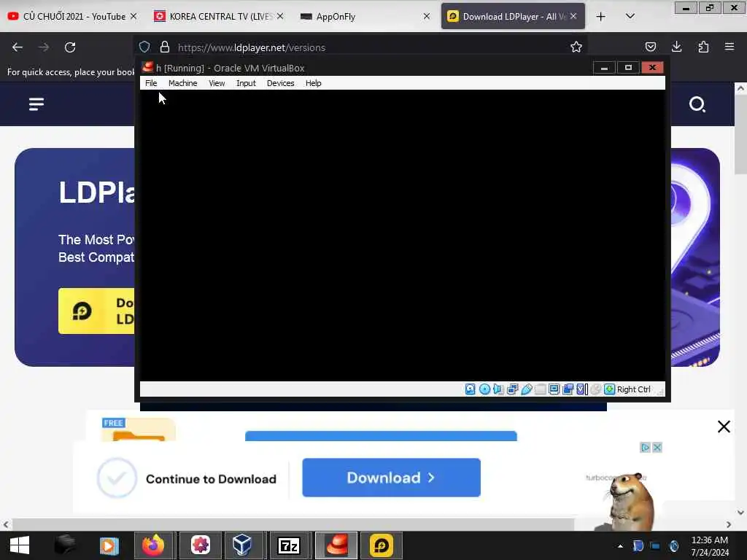Click the USB devices icon in VirtualBox status bar
Screen dimensions: 747x560
(x=527, y=389)
